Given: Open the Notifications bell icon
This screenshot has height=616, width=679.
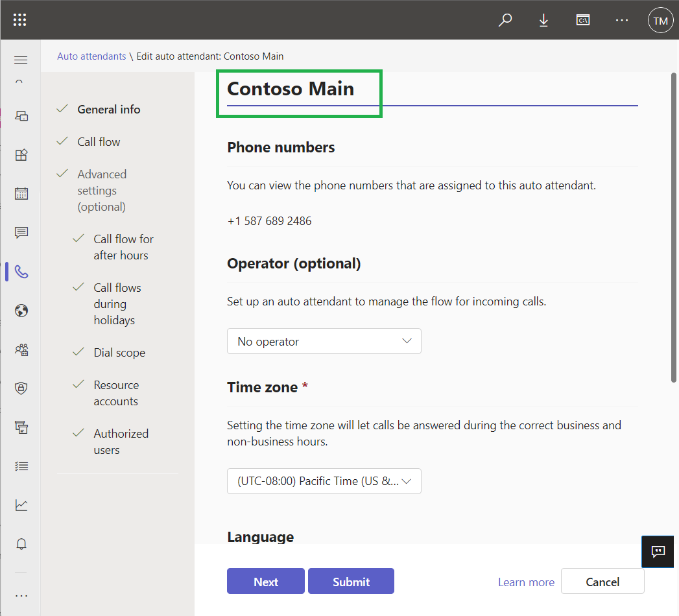Looking at the screenshot, I should point(21,543).
